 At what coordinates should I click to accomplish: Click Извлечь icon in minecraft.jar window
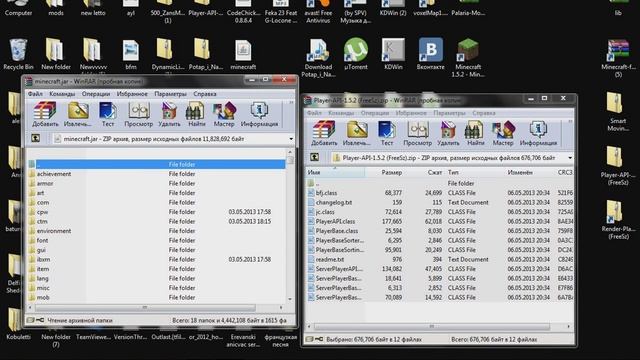point(78,114)
